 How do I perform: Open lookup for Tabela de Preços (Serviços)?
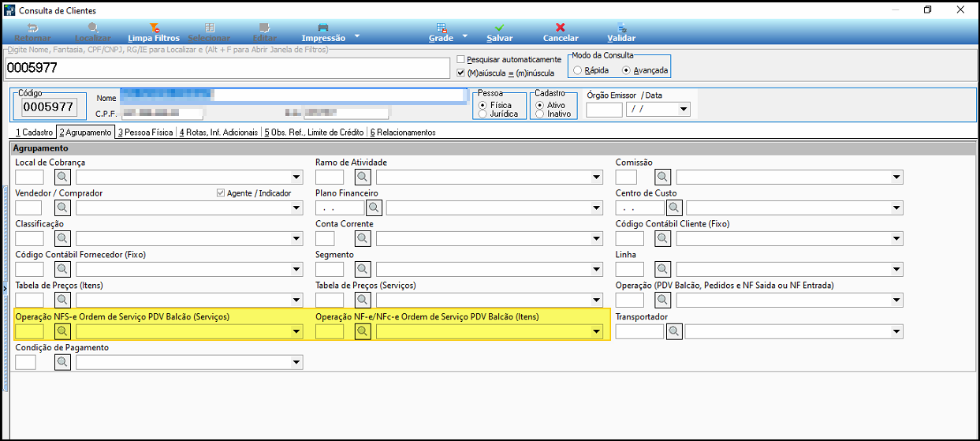363,300
